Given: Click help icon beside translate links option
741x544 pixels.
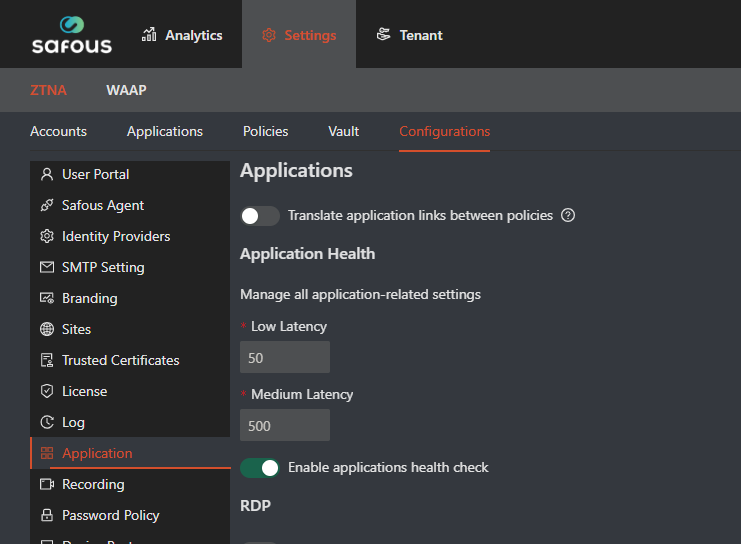Looking at the screenshot, I should 568,215.
